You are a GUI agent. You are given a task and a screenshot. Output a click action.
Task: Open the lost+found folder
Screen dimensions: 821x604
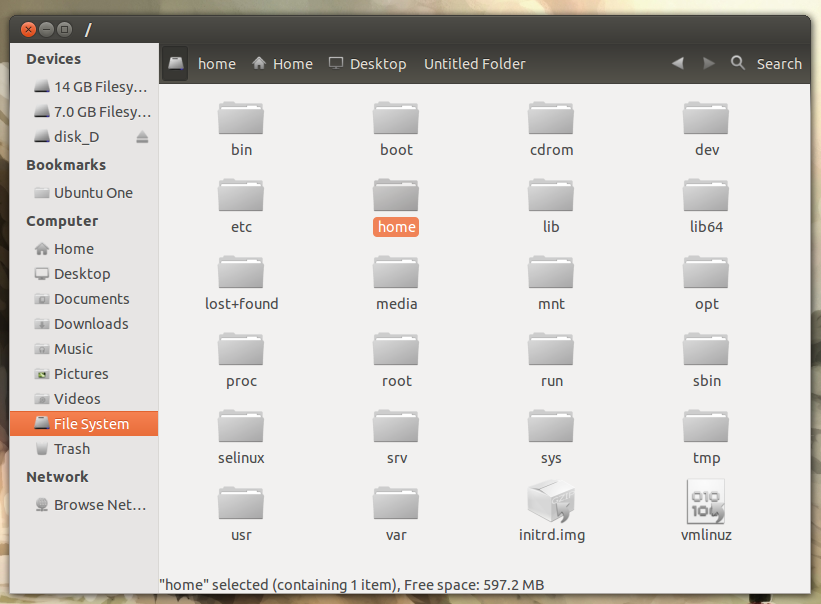click(241, 272)
